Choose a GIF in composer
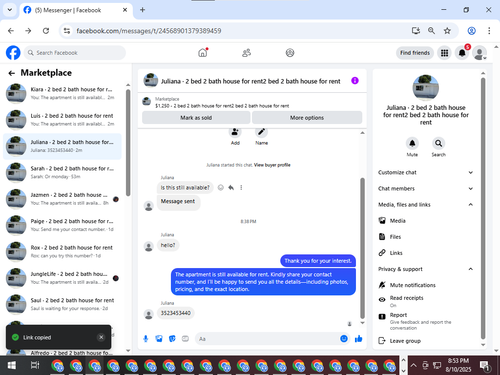Viewport: 500px width, 375px height. point(185,339)
